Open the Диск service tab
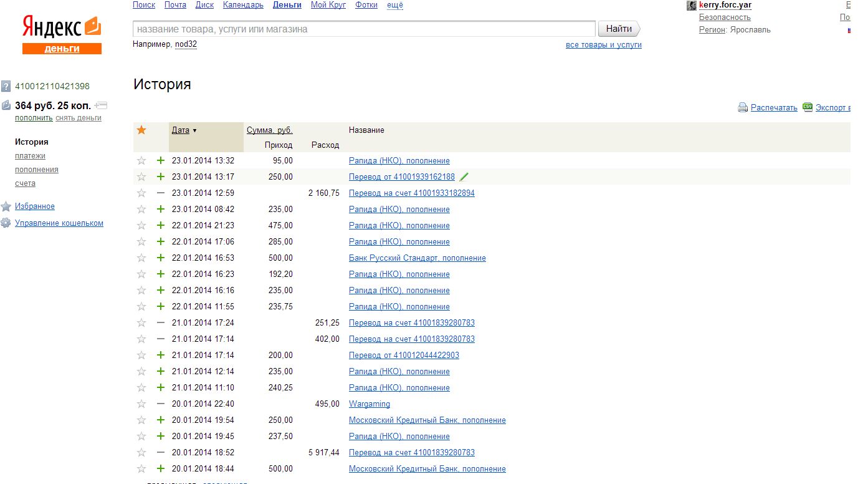This screenshot has width=868, height=484. click(x=204, y=5)
